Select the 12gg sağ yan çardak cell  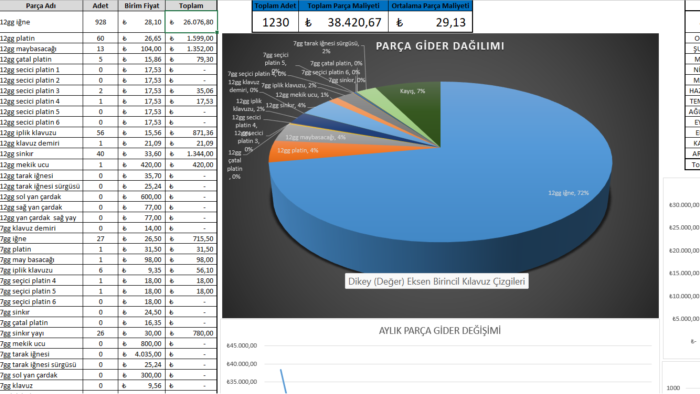[41, 207]
